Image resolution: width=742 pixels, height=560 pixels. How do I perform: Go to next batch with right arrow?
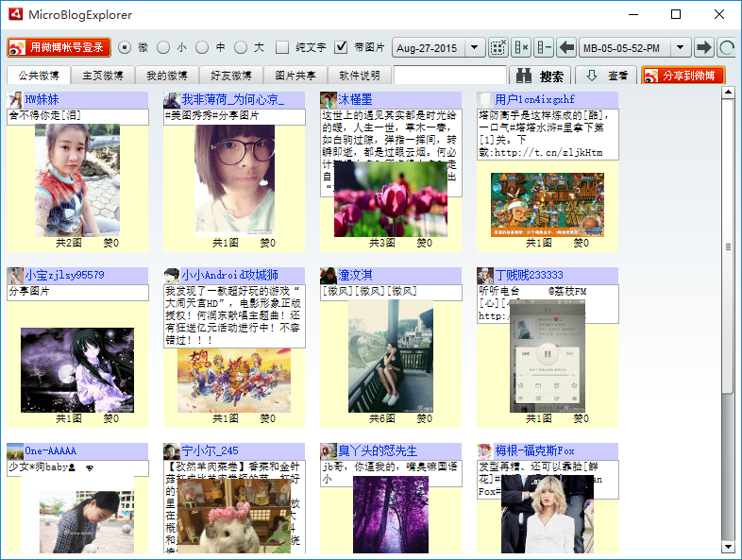click(x=704, y=47)
